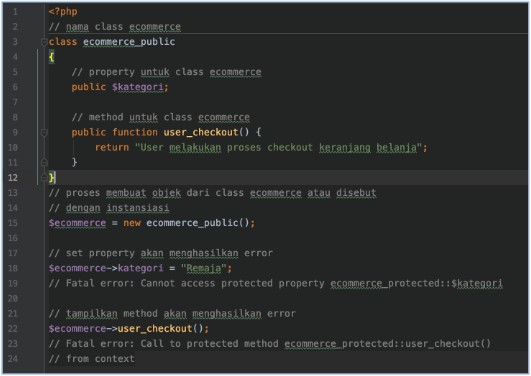Viewport: 531px width, 376px height.
Task: Click the return keyword on line 10
Action: (x=112, y=147)
